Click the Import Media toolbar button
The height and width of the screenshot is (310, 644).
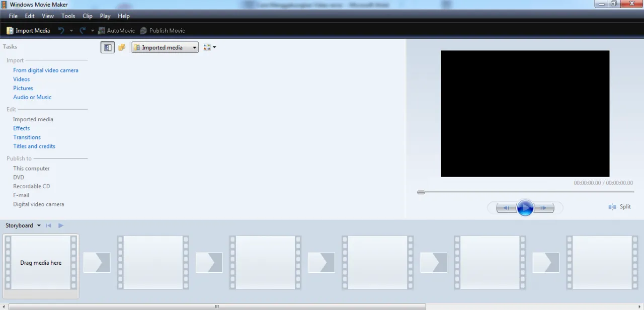[x=28, y=31]
